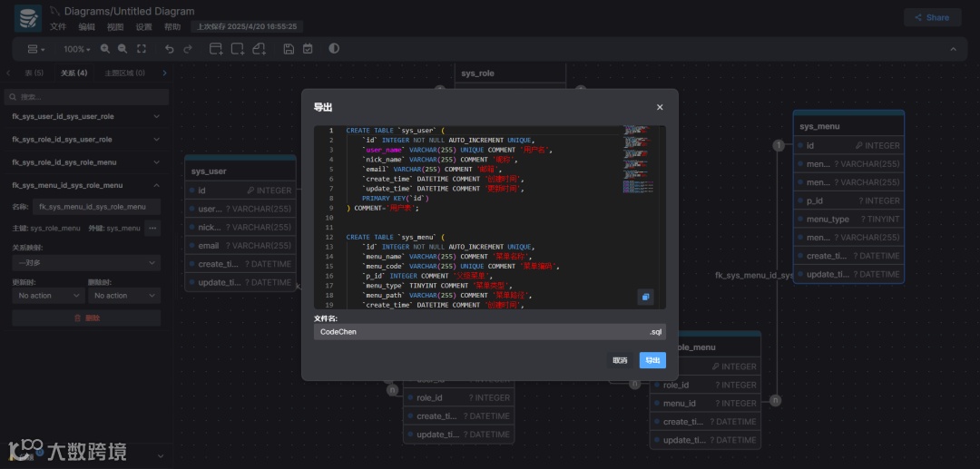Click the menu_type row in sys_menu table
Viewport: 980px width, 469px height.
848,220
